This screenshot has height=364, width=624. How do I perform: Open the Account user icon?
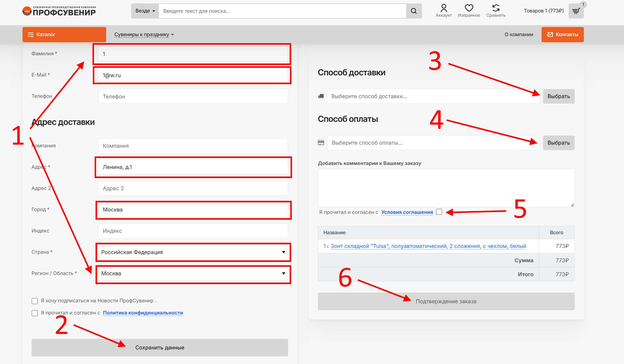[444, 8]
